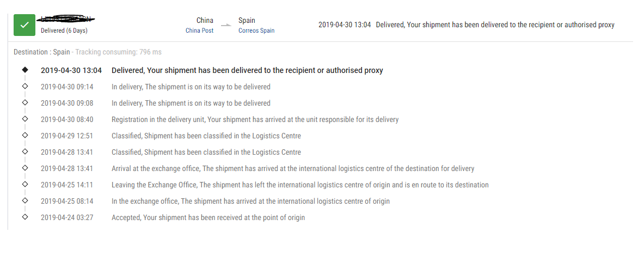
Task: Click the green delivered checkmark icon
Action: tap(24, 25)
